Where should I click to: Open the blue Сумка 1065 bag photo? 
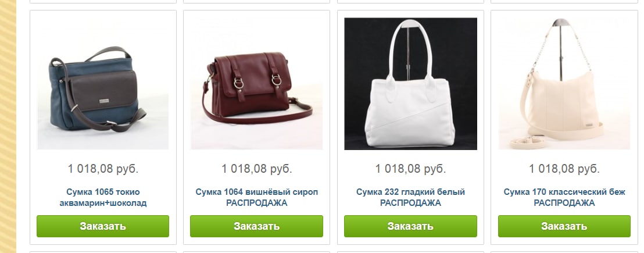103,84
